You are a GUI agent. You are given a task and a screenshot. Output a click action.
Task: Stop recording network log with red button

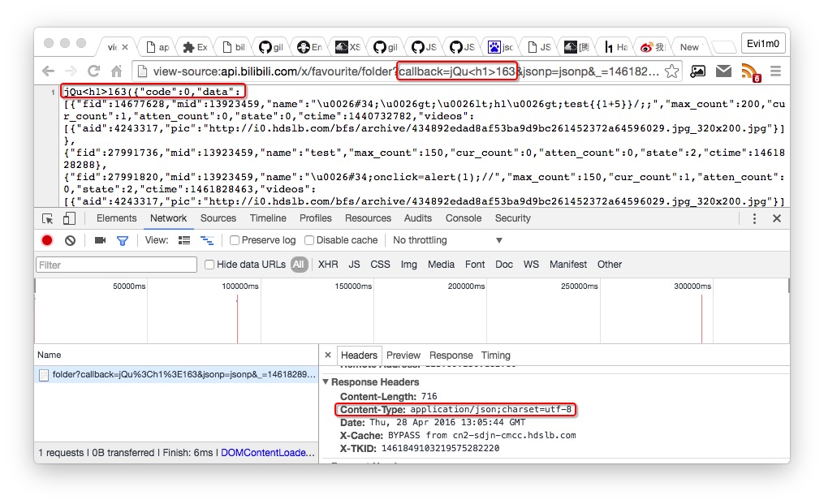(x=47, y=240)
